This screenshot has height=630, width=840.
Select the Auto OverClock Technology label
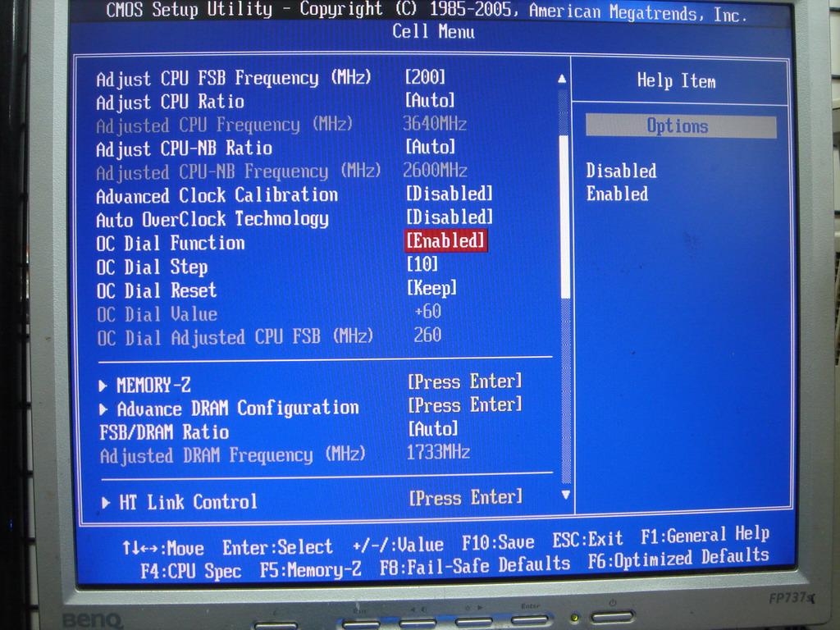click(x=212, y=220)
